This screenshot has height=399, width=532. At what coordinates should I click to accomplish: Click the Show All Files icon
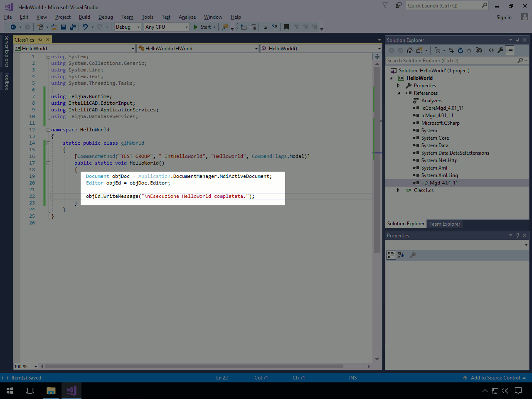479,50
